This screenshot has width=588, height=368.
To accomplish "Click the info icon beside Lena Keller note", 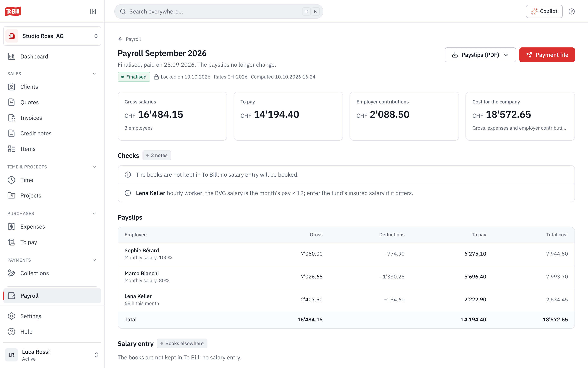I will (128, 193).
